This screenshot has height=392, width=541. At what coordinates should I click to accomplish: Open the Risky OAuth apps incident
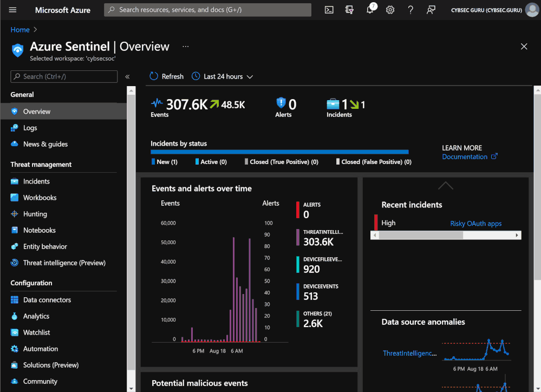tap(476, 224)
